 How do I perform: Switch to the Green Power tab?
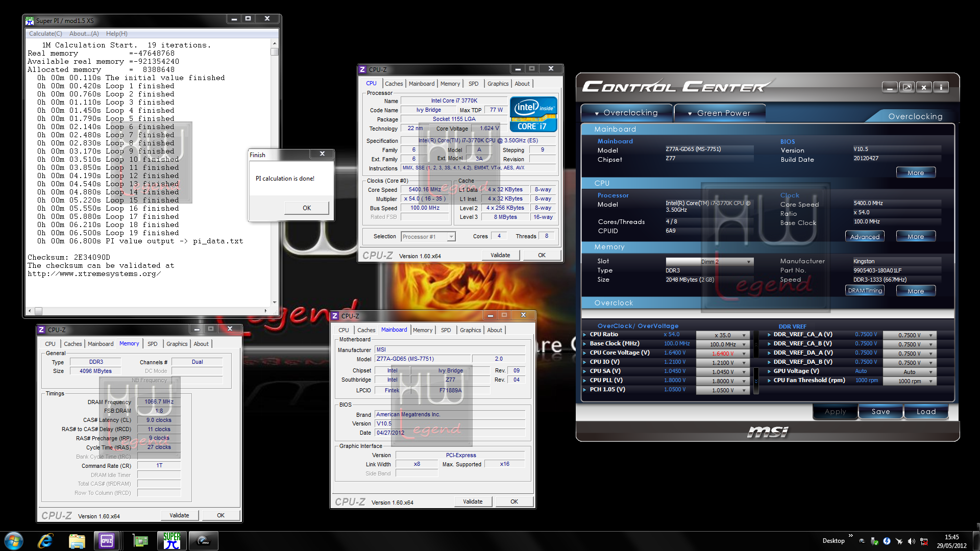720,113
